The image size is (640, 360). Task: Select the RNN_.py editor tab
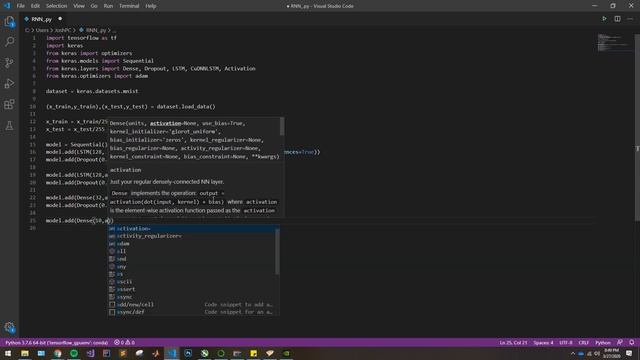43,19
